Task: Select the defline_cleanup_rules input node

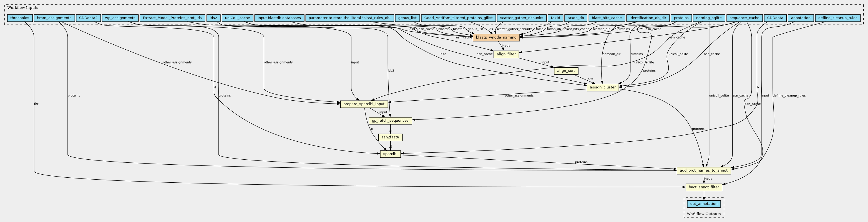Action: (x=837, y=18)
